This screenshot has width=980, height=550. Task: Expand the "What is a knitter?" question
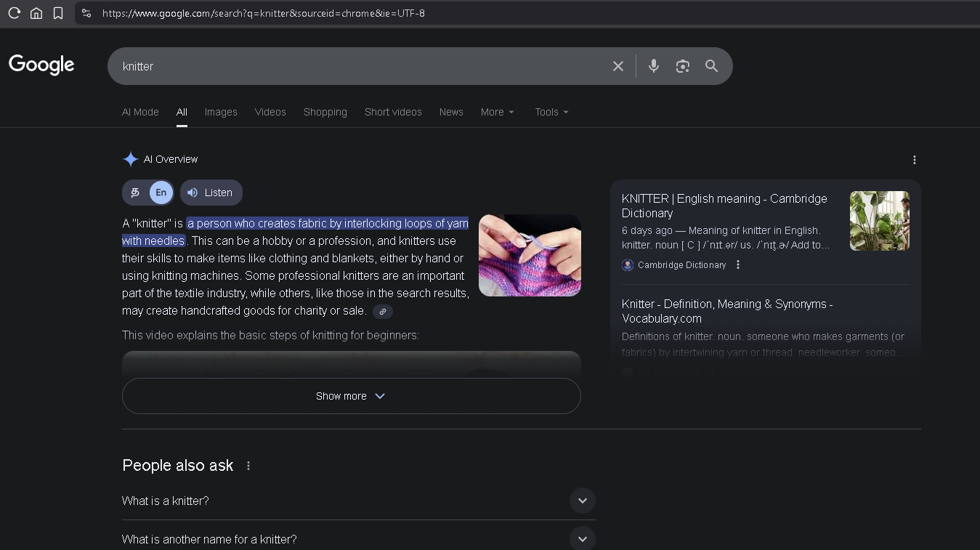[582, 501]
